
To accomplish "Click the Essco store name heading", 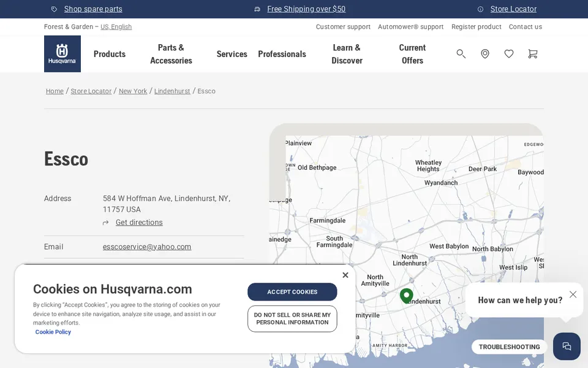I will [x=66, y=159].
